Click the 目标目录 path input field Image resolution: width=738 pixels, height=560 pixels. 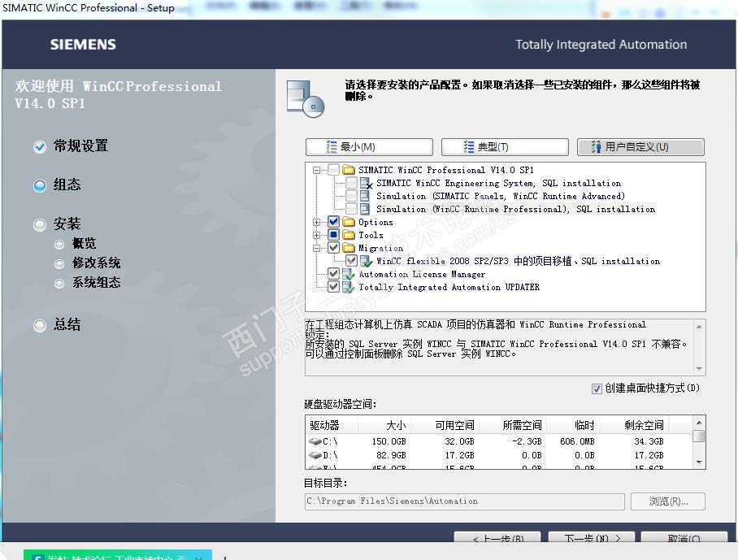[465, 501]
